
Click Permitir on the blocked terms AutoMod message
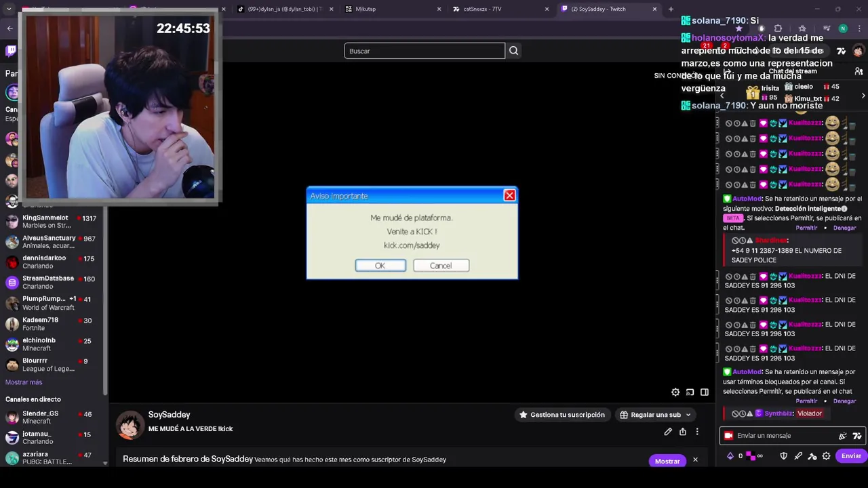[x=806, y=401]
